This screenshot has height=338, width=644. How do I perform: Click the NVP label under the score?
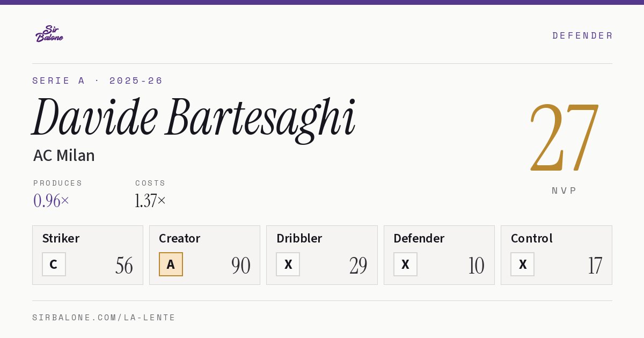click(x=564, y=190)
